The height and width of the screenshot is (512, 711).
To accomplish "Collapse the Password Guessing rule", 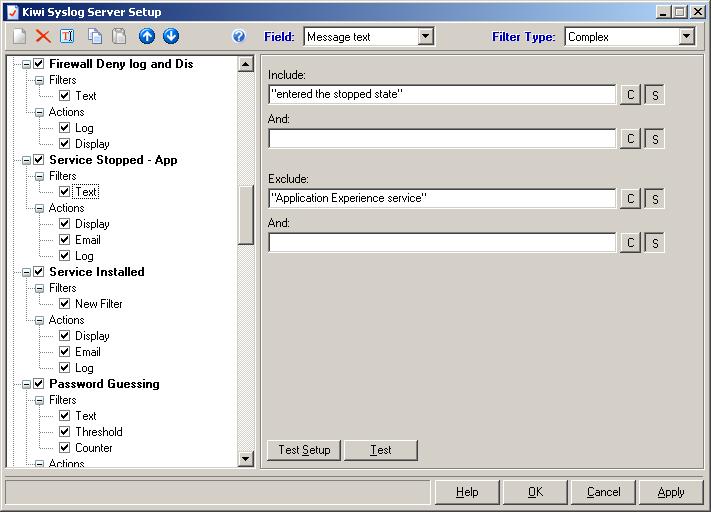I will (x=26, y=384).
